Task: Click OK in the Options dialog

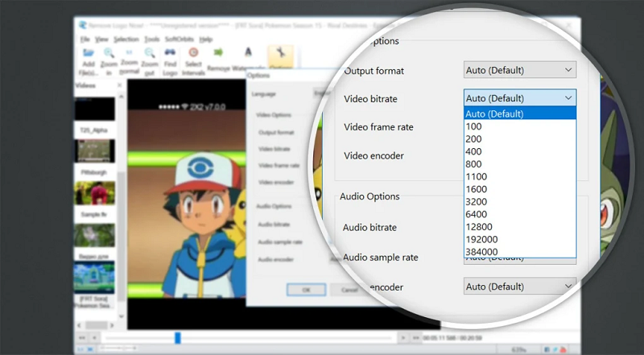Action: [x=307, y=290]
